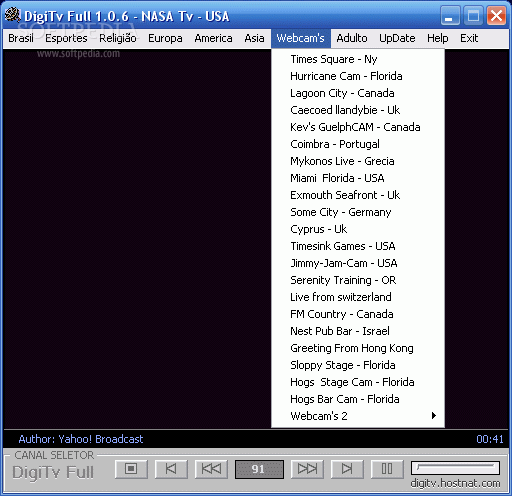This screenshot has height=496, width=512.
Task: Close the DigiTv window
Action: 496,16
